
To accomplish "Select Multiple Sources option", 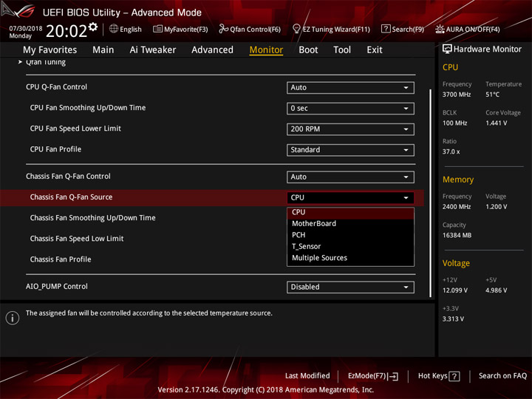I will click(x=350, y=258).
